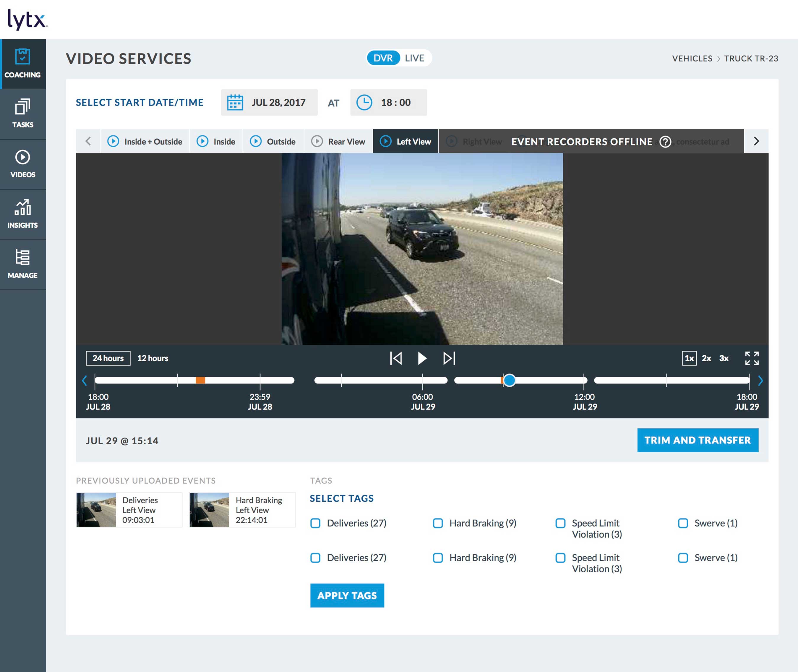Open the Coaching sidebar icon
This screenshot has width=798, height=672.
[22, 57]
